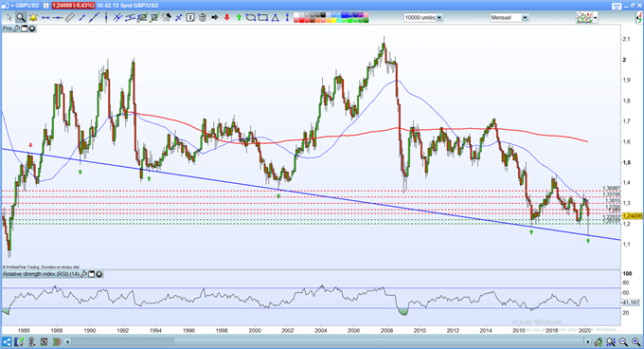Click the Relative strength index (RSI) label

41,274
